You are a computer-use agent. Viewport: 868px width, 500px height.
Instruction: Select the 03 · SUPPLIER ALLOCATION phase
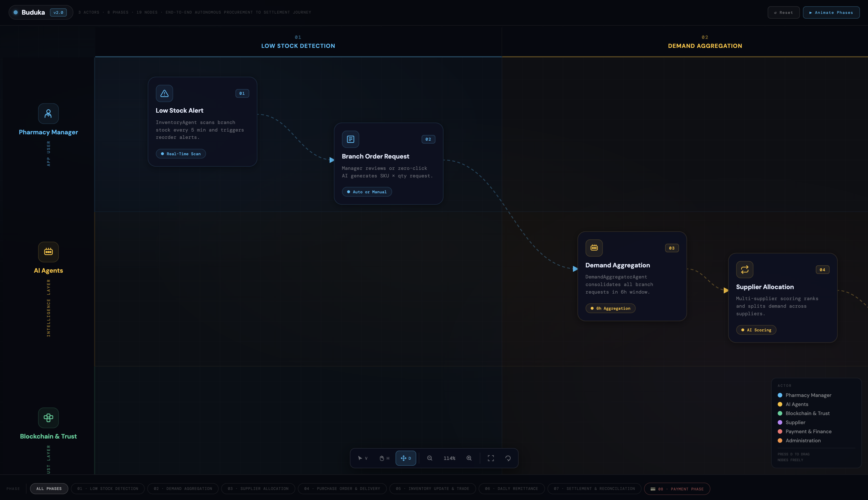click(258, 488)
